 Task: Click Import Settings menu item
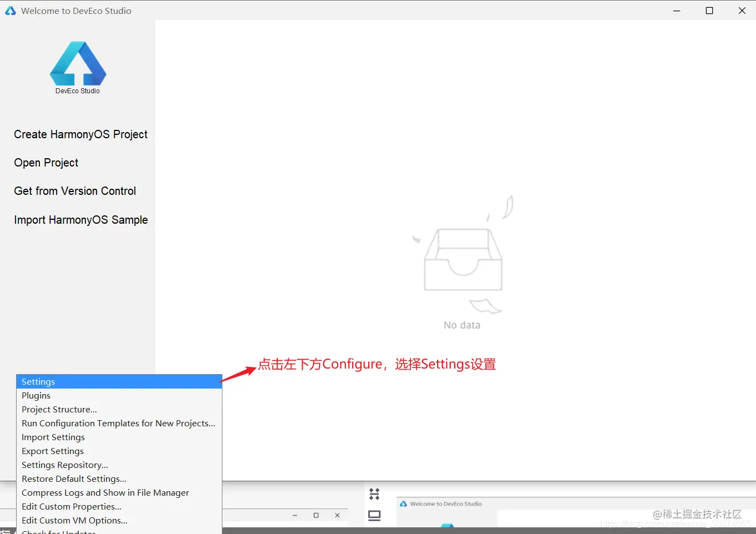(x=119, y=437)
